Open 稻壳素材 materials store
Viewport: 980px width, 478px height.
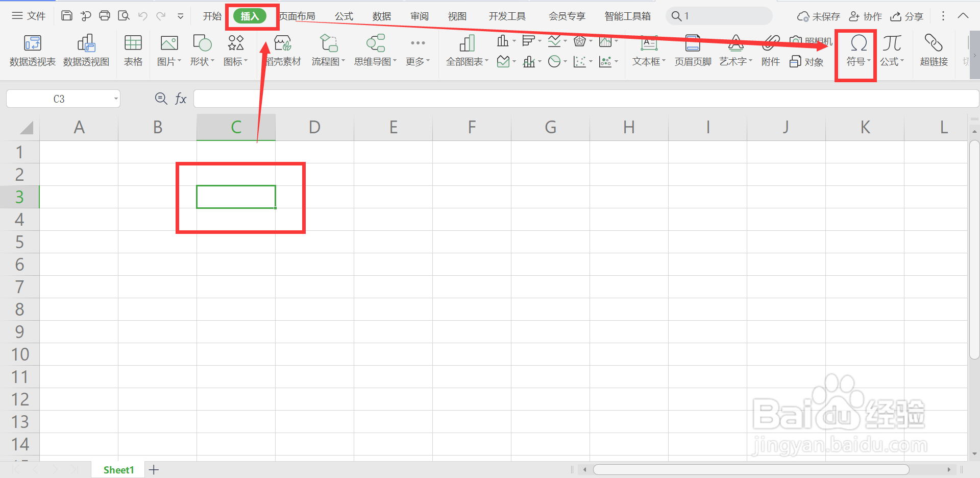[283, 51]
